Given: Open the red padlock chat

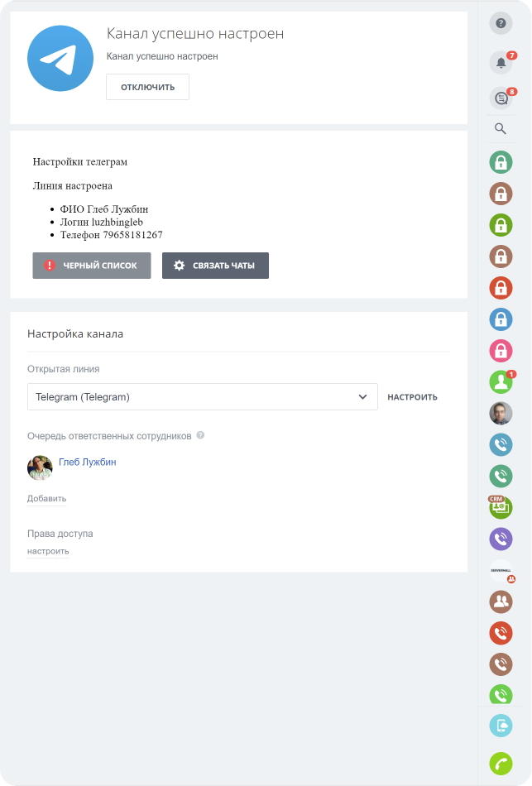Looking at the screenshot, I should 501,288.
